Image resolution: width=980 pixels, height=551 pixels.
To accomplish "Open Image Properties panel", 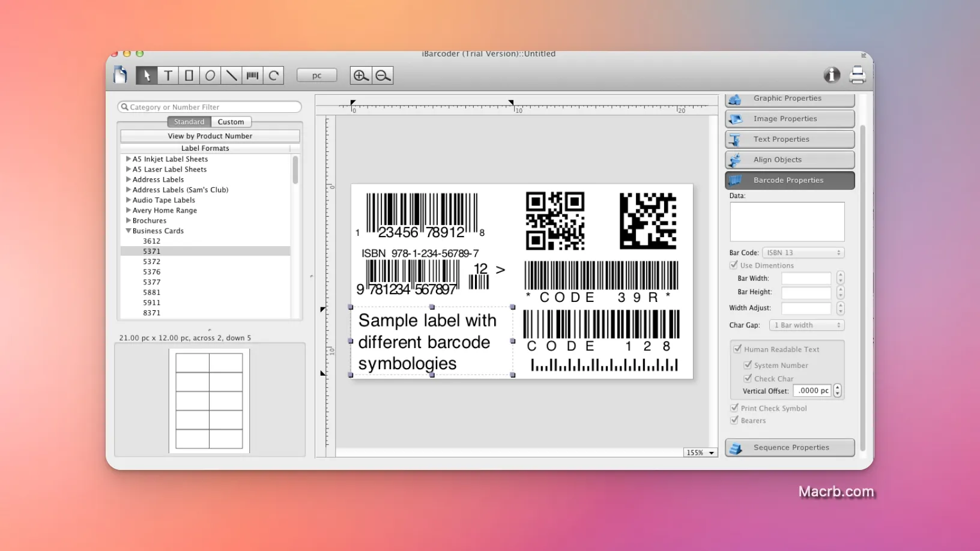I will point(790,119).
